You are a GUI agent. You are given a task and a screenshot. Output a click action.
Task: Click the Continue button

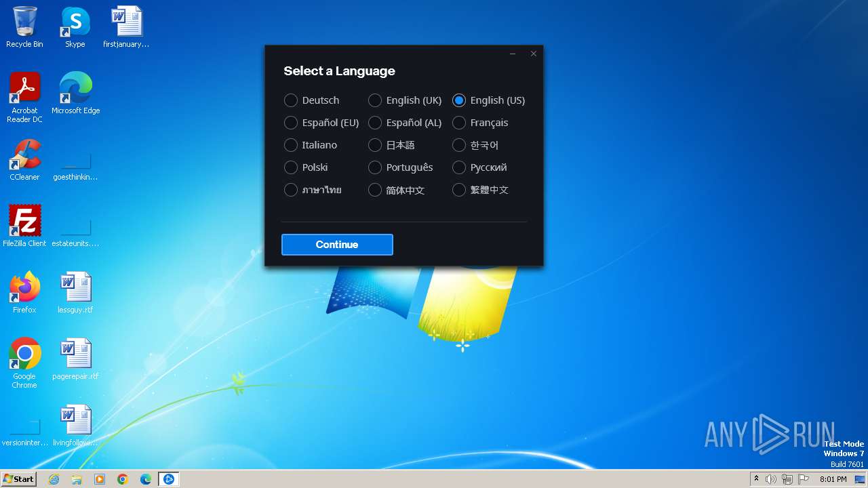[x=337, y=245]
